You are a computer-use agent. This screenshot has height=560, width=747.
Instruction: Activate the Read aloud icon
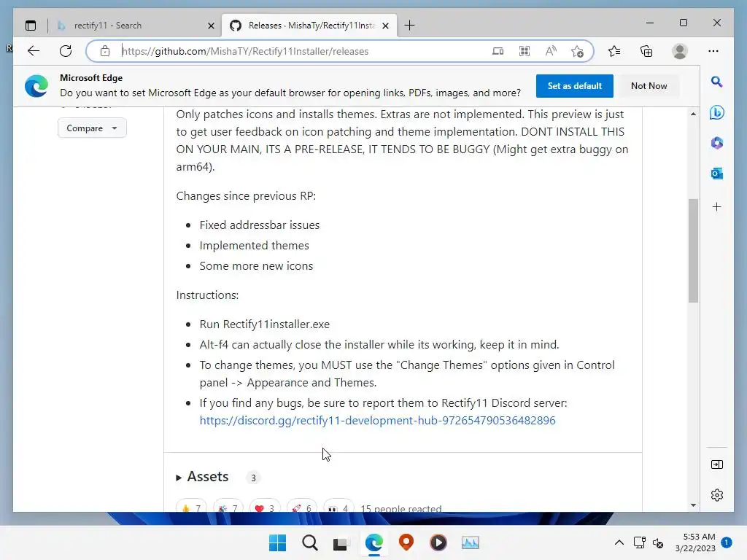pyautogui.click(x=551, y=51)
